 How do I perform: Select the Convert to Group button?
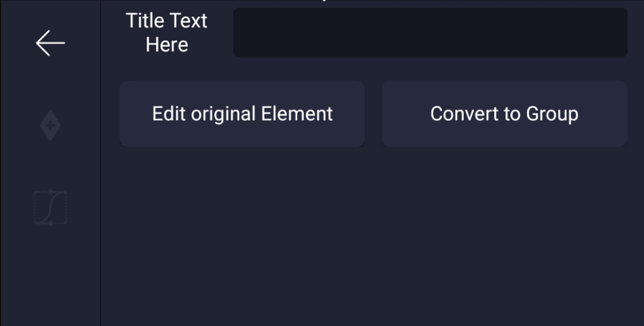504,114
